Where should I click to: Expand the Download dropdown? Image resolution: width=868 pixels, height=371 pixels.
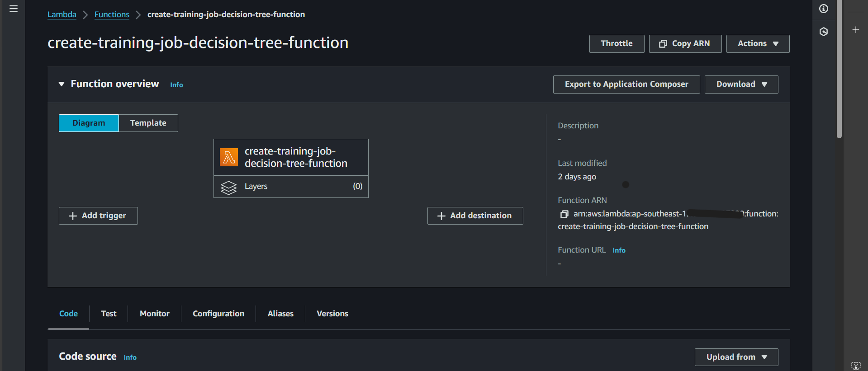pyautogui.click(x=741, y=85)
